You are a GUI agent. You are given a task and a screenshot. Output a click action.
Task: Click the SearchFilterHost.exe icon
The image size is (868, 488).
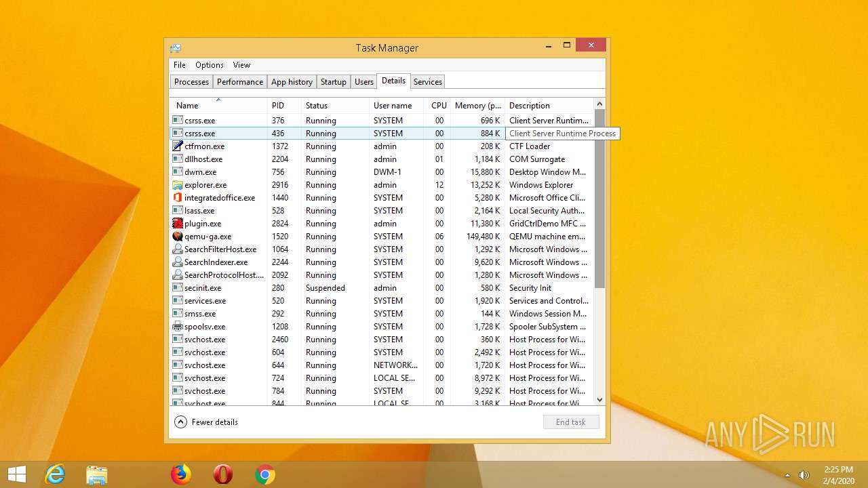click(178, 249)
